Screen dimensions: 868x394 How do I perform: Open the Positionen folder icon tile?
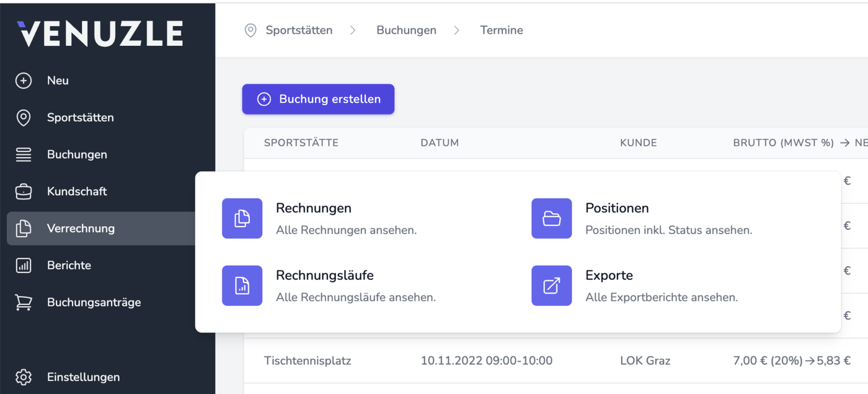tap(551, 218)
